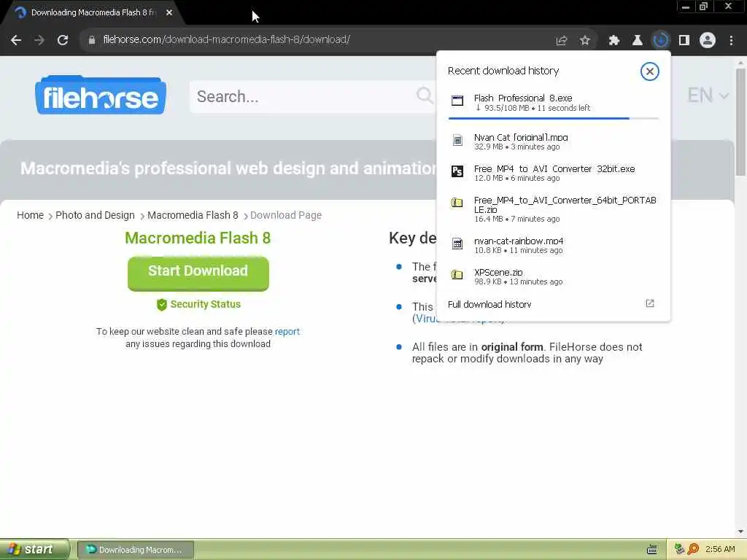The height and width of the screenshot is (560, 747).
Task: Select the Downloading Macromedia Flash 8 tab
Action: coord(93,13)
